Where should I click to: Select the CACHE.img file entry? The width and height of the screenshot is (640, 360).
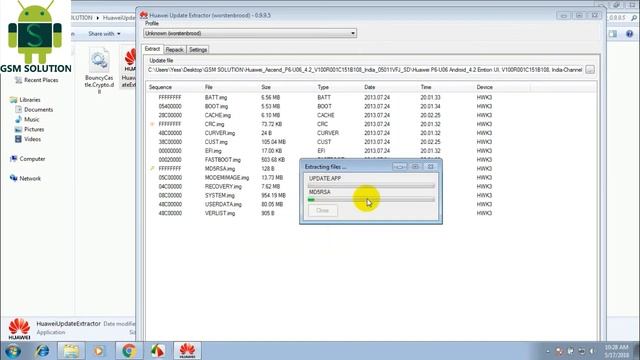(x=218, y=116)
